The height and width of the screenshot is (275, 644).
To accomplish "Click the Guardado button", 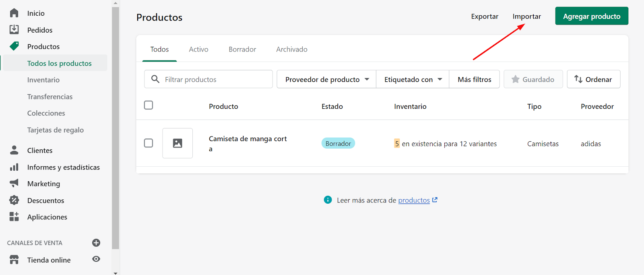I will pos(533,79).
